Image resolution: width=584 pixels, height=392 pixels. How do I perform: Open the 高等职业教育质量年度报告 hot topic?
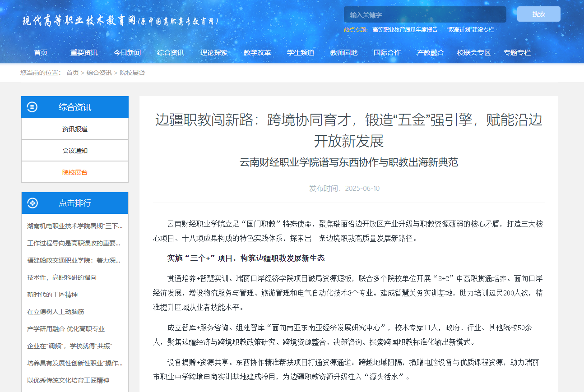click(x=405, y=30)
